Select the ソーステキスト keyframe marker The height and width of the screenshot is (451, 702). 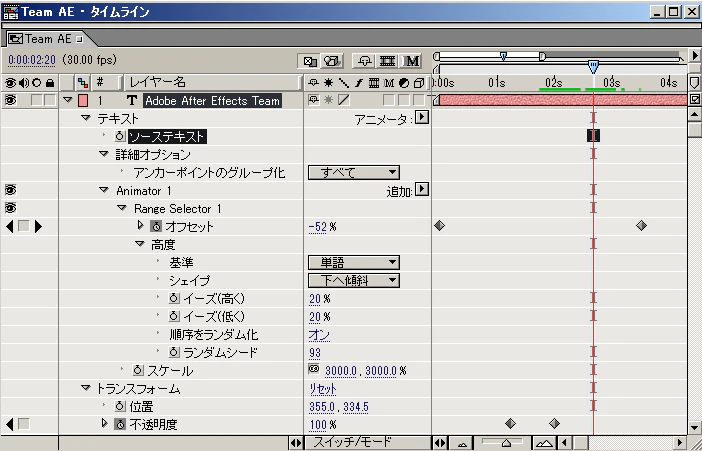(593, 136)
